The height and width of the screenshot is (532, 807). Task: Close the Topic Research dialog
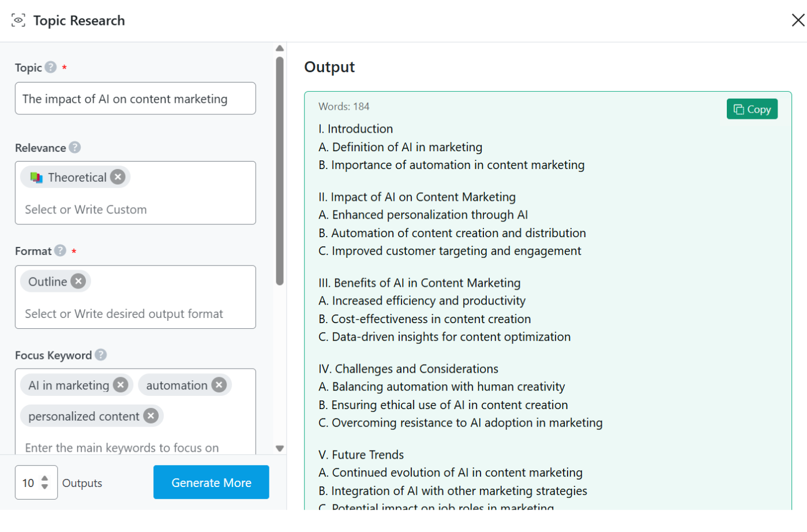798,21
